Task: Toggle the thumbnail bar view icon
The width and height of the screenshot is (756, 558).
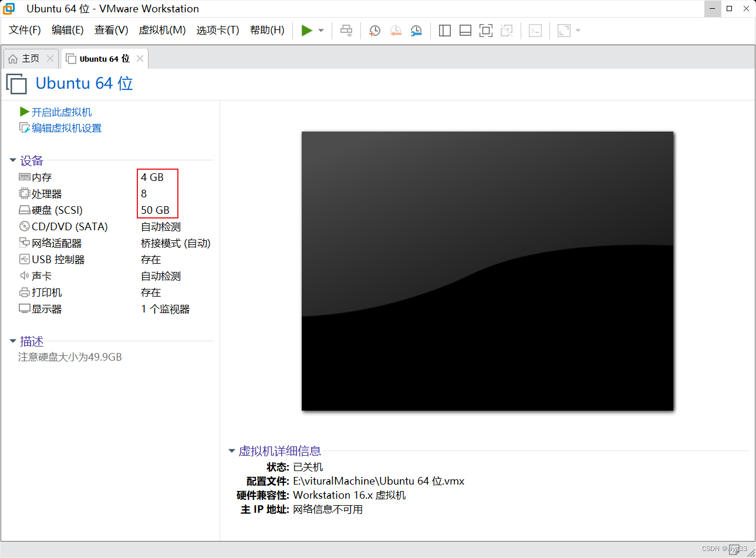Action: (465, 31)
